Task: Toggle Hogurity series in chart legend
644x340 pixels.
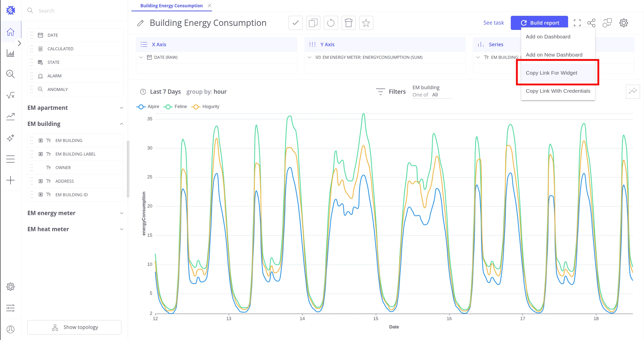Action: (205, 107)
